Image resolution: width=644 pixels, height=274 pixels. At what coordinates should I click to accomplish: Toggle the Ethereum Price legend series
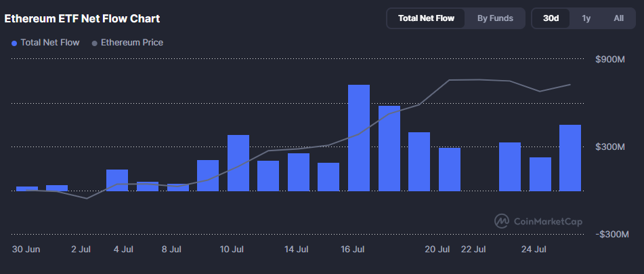[x=131, y=42]
